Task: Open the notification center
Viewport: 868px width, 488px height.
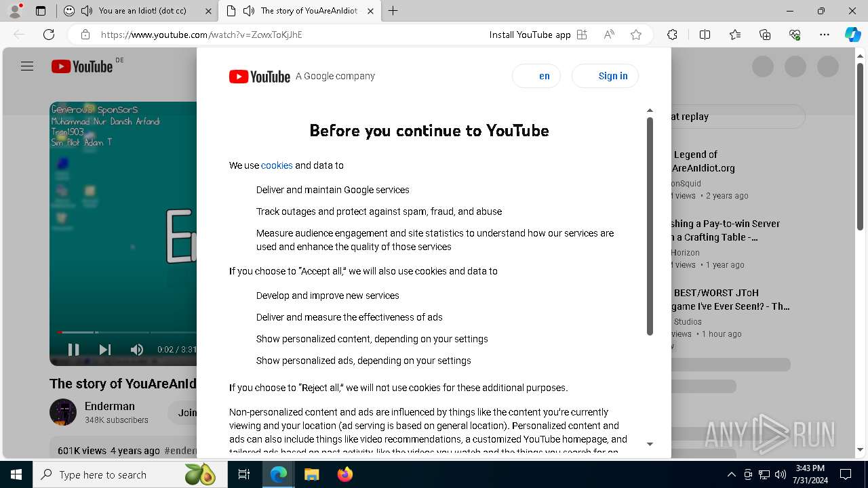Action: tap(846, 474)
